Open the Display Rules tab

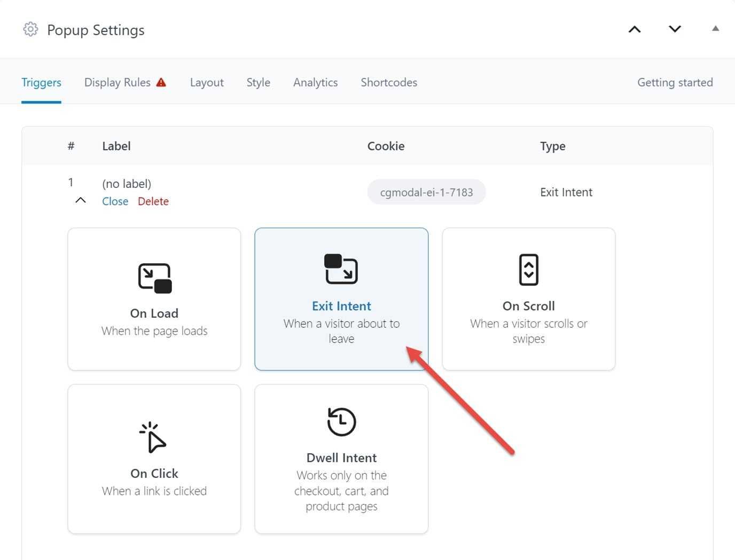click(118, 82)
